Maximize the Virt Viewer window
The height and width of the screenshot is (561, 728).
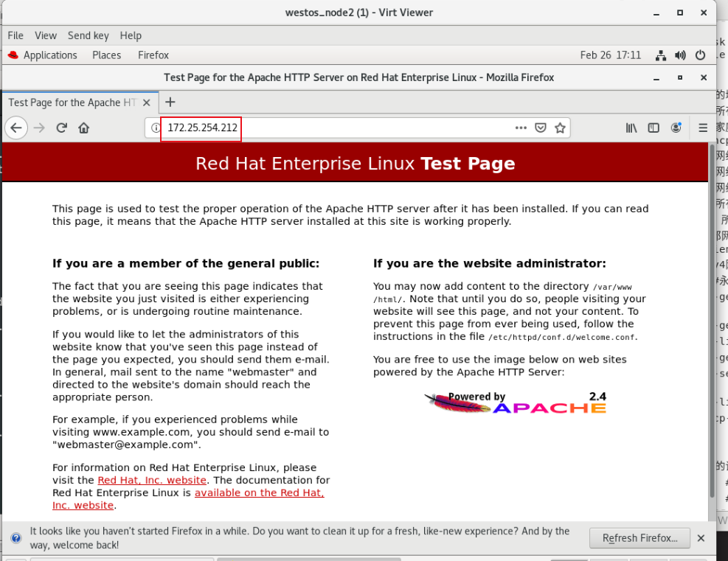point(680,13)
